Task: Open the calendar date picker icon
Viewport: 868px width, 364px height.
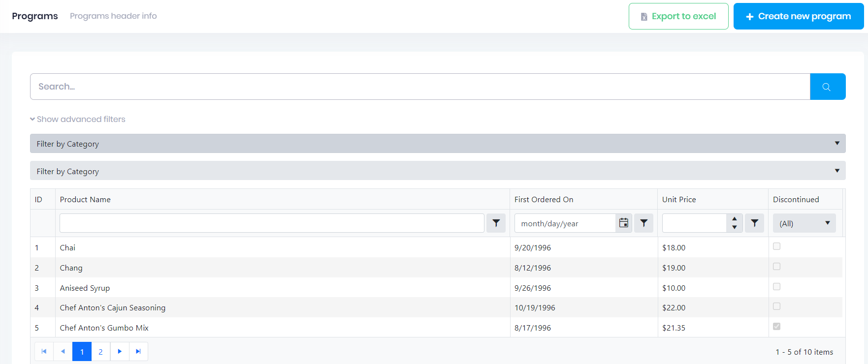Action: (623, 223)
